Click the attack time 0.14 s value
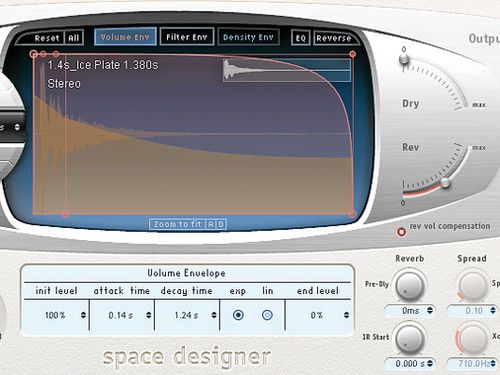The image size is (500, 375). click(121, 315)
